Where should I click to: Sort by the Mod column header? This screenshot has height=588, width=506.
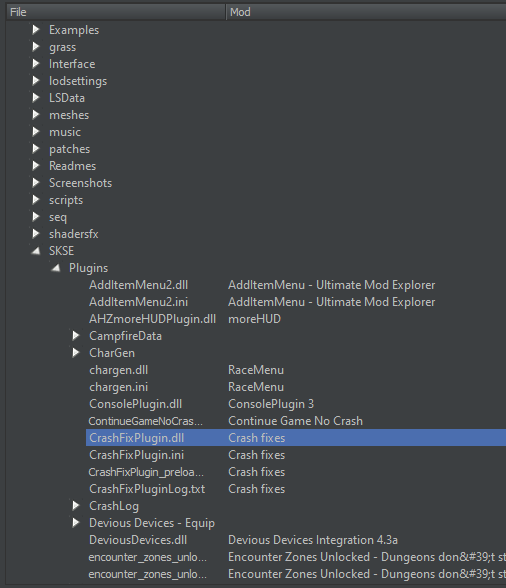(366, 12)
